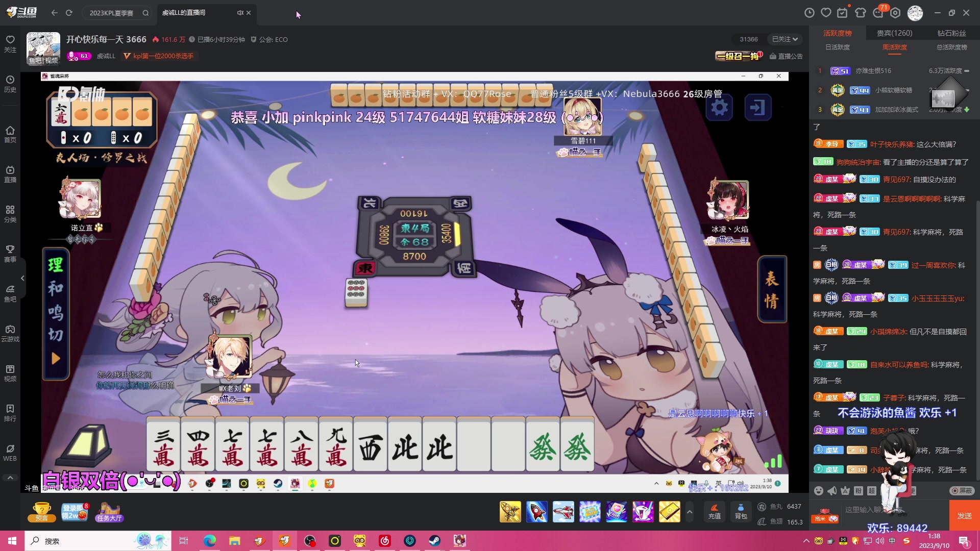Click the 登录即领2w reward icon

[x=75, y=512]
